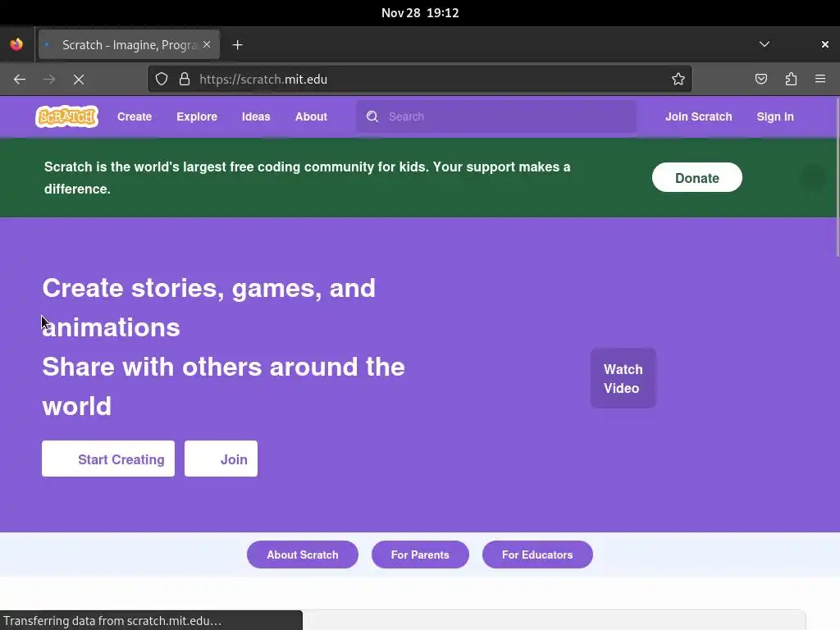Click the URL address bar
The height and width of the screenshot is (630, 840).
coord(419,80)
